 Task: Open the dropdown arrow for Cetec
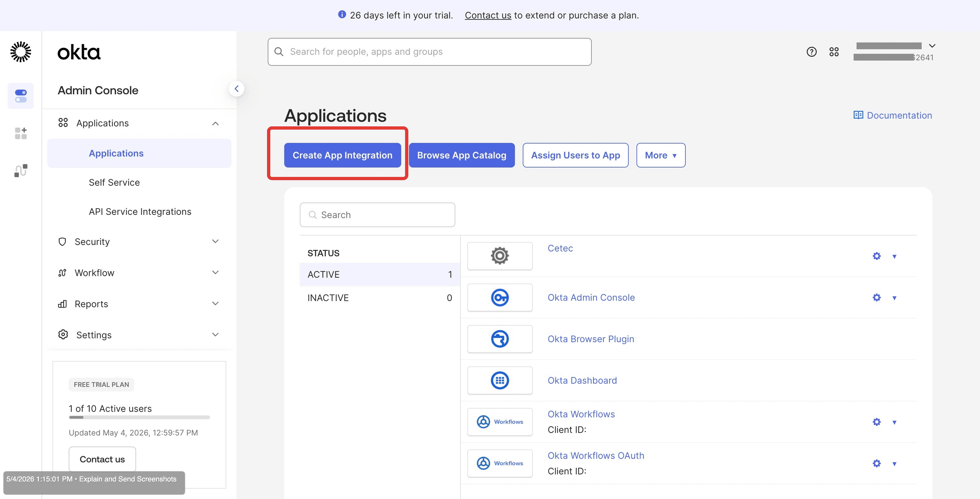894,256
